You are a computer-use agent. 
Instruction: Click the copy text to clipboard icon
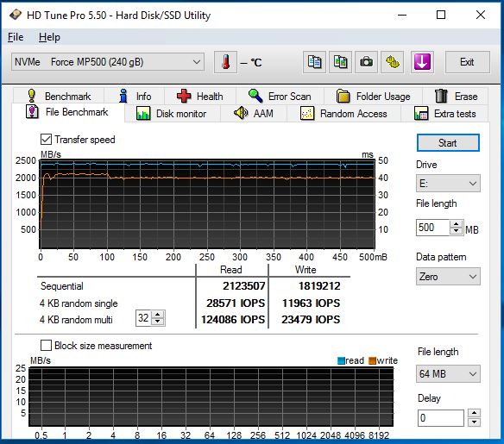coord(314,62)
